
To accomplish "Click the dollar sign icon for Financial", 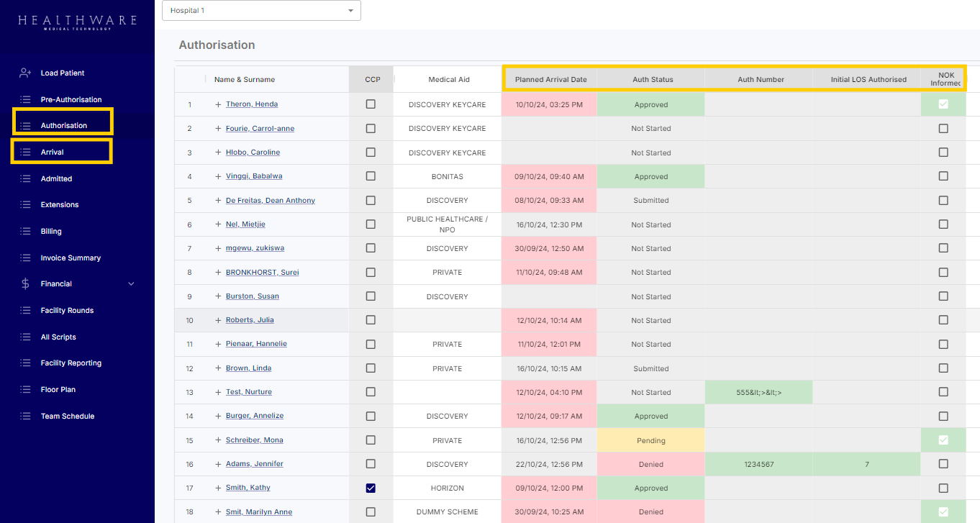I will coord(25,284).
